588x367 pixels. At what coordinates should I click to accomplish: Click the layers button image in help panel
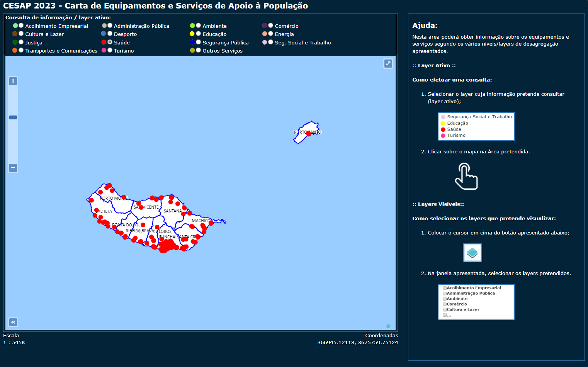tap(472, 253)
